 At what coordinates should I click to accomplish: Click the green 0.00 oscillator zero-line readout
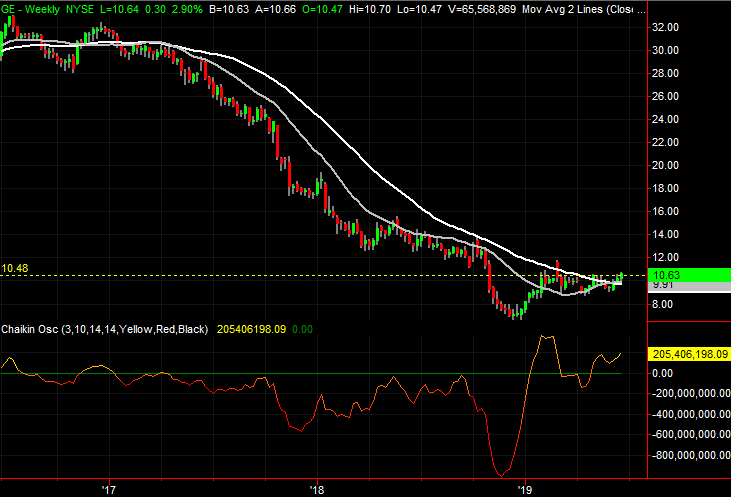pyautogui.click(x=302, y=330)
